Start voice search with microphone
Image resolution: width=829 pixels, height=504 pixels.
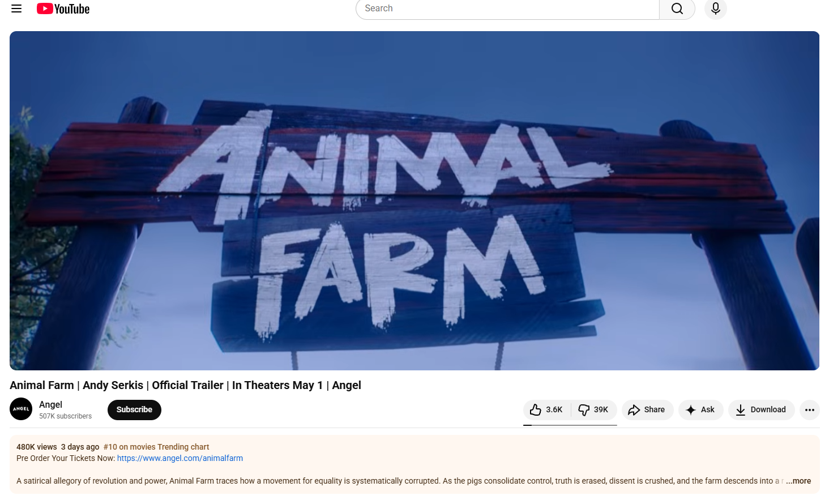click(x=716, y=8)
